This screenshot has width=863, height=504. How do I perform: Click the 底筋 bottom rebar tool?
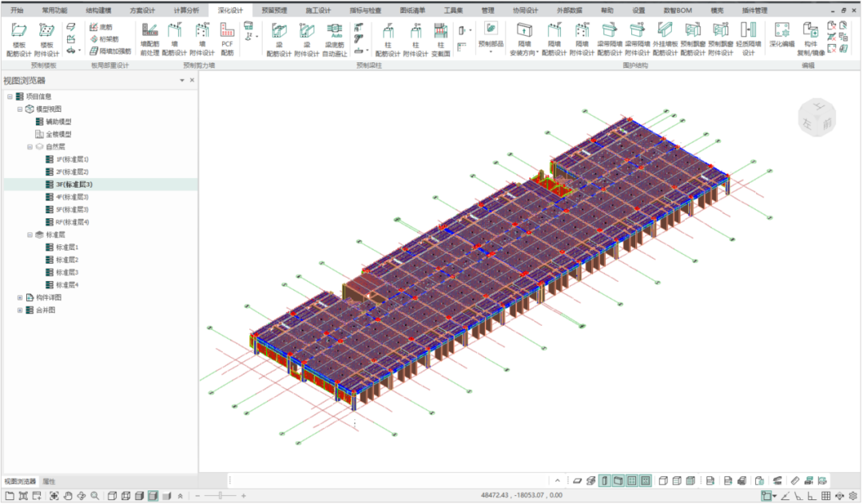pyautogui.click(x=101, y=27)
